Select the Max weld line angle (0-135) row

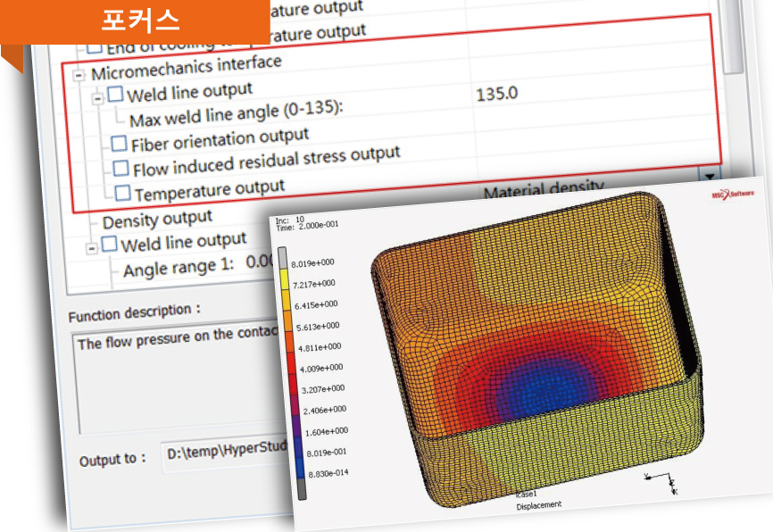pyautogui.click(x=237, y=114)
